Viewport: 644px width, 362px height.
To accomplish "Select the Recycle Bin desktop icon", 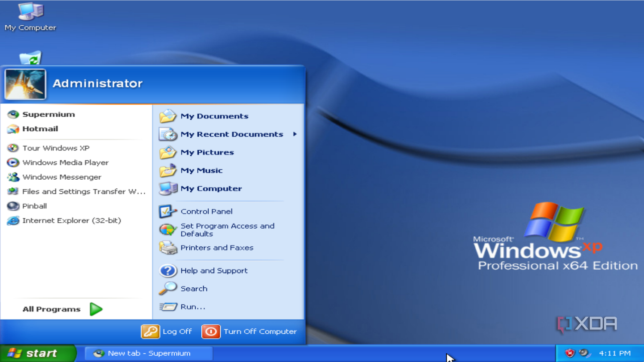I will [30, 58].
